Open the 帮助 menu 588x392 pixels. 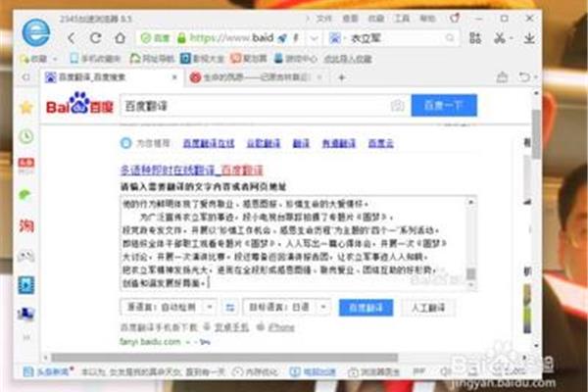[427, 18]
